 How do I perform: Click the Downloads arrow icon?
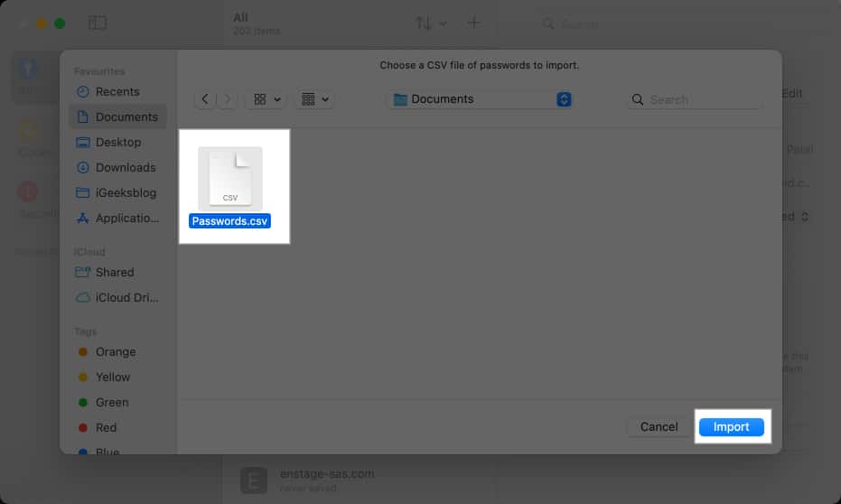coord(82,167)
